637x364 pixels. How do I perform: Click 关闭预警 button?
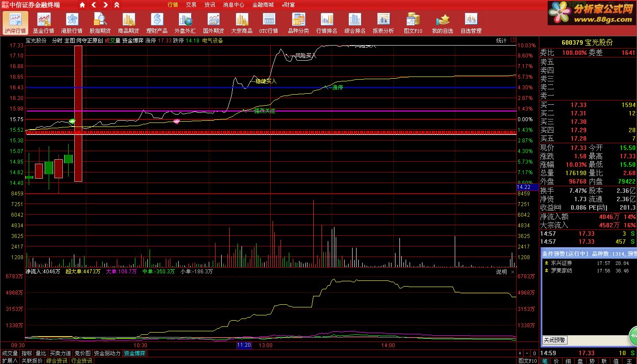point(555,340)
